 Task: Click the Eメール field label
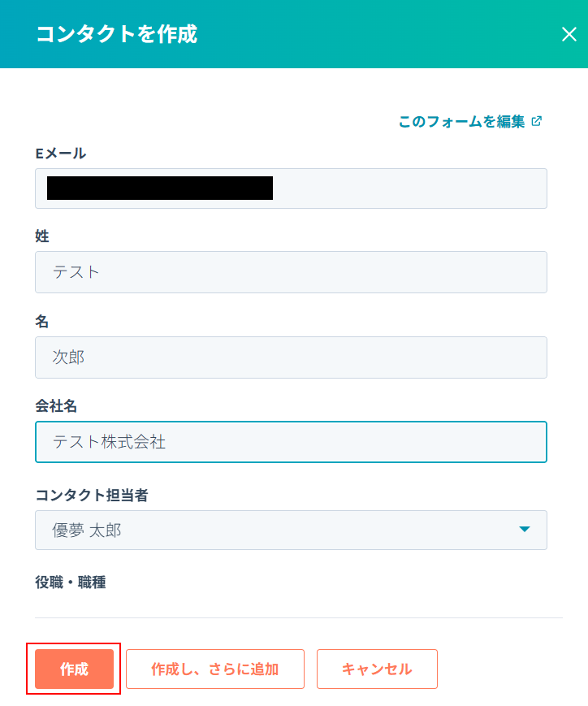tap(61, 153)
